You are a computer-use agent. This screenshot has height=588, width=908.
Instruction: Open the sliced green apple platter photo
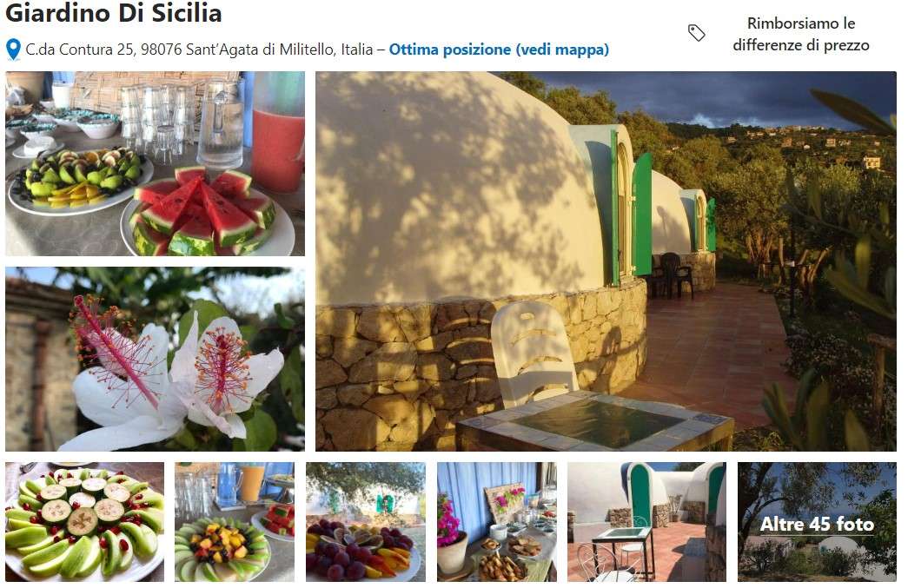(x=84, y=522)
